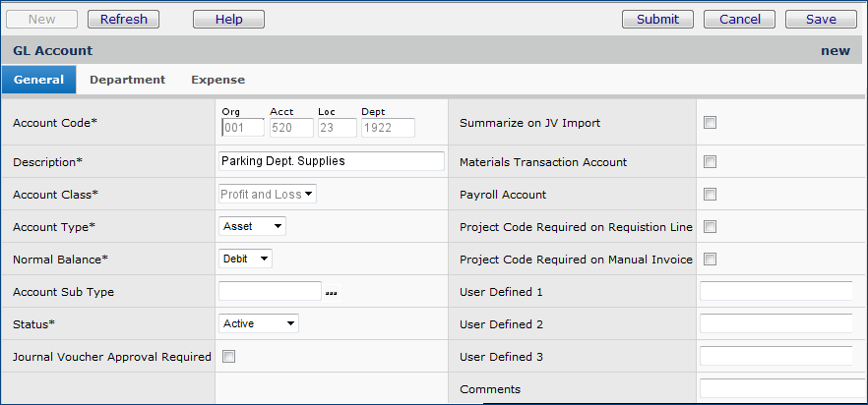Tick Journal Voucher Approval Required checkbox
Image resolution: width=868 pixels, height=405 pixels.
[x=228, y=357]
